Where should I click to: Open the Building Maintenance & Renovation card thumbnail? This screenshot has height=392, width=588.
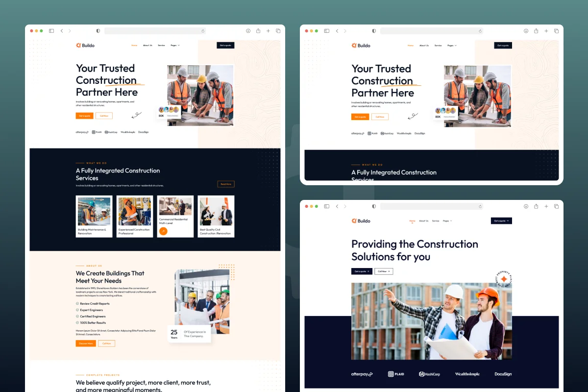[94, 211]
